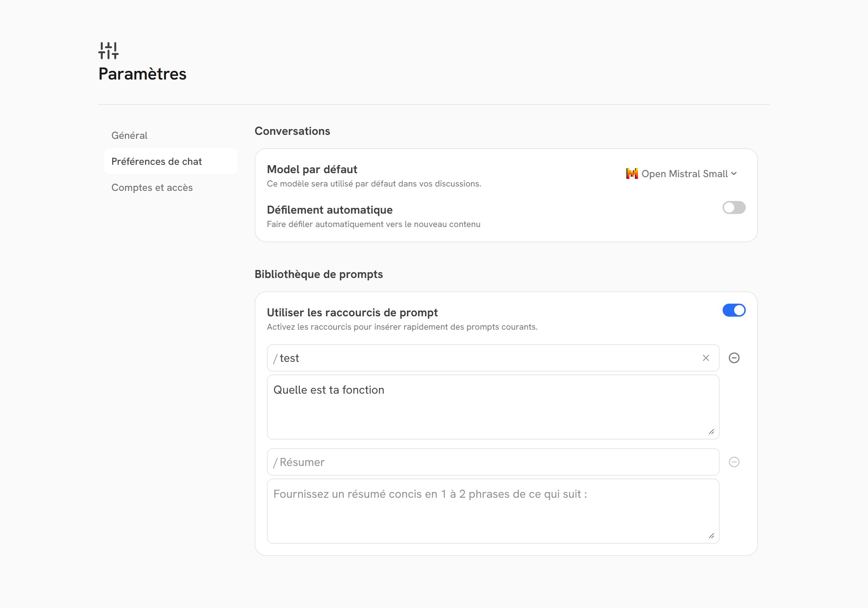This screenshot has height=608, width=868.
Task: Remove the test prompt with minus icon
Action: click(734, 358)
